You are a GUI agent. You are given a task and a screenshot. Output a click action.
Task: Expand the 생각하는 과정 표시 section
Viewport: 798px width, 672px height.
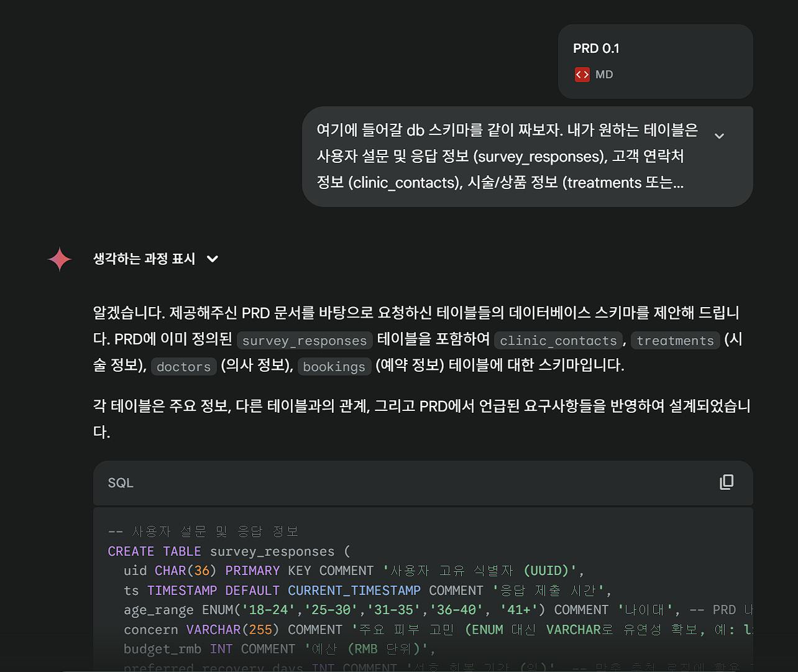[155, 259]
